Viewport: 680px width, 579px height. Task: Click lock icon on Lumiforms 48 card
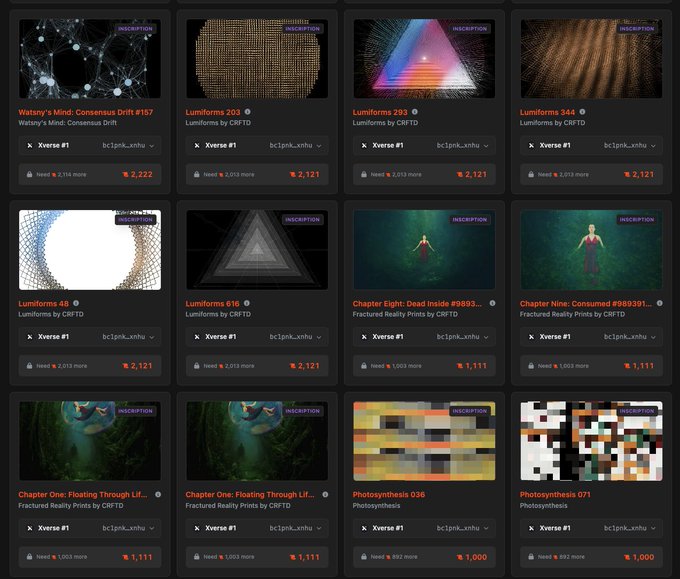tap(29, 366)
